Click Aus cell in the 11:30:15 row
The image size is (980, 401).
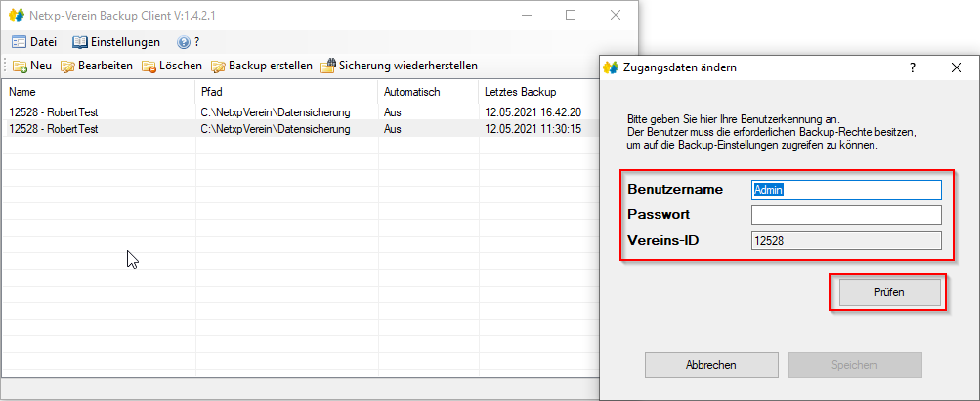tap(393, 129)
